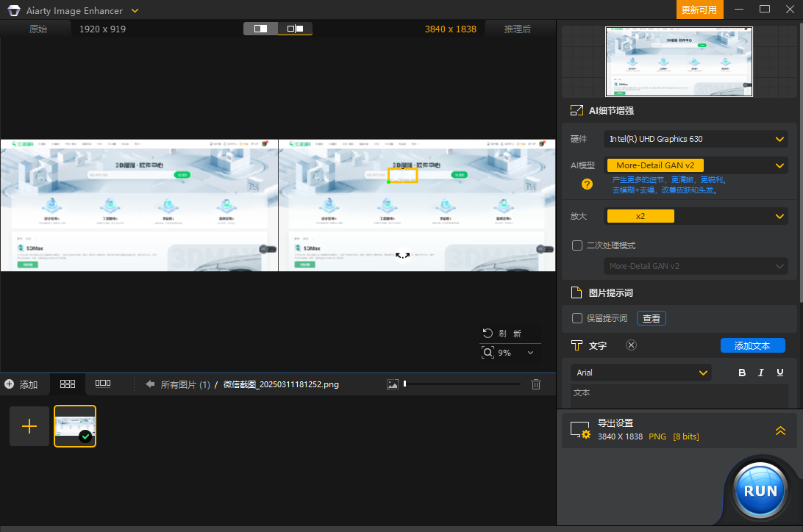Expand the export settings double-chevron
The width and height of the screenshot is (803, 532).
coord(780,431)
